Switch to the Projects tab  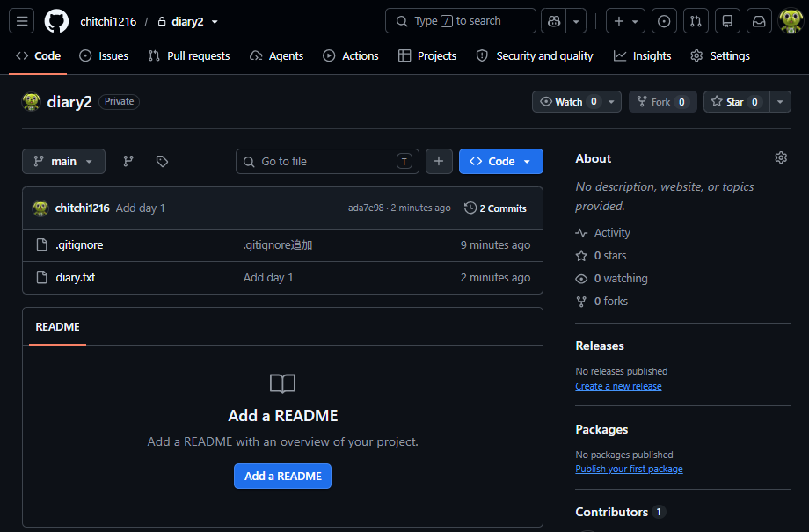427,55
